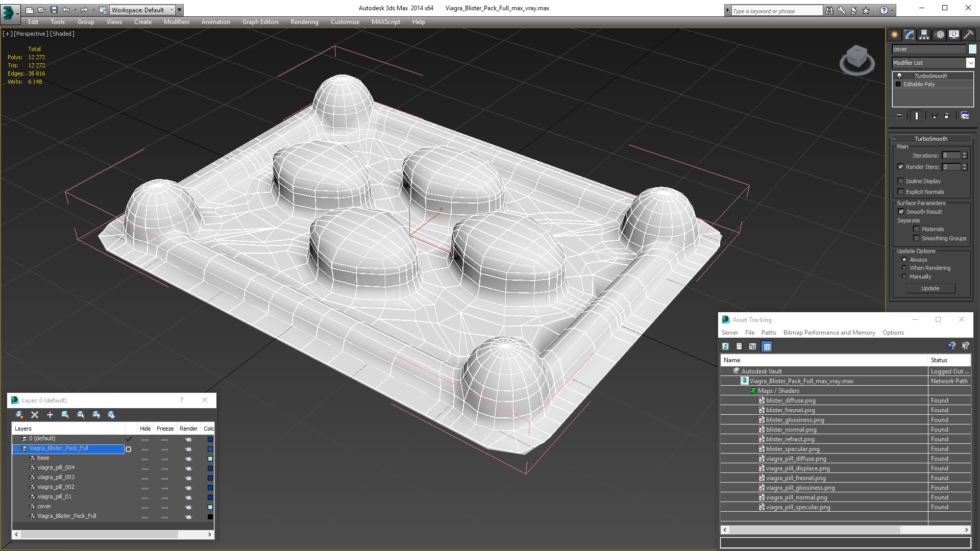Open the Modifier List dropdown
This screenshot has width=980, height=551.
pos(970,63)
